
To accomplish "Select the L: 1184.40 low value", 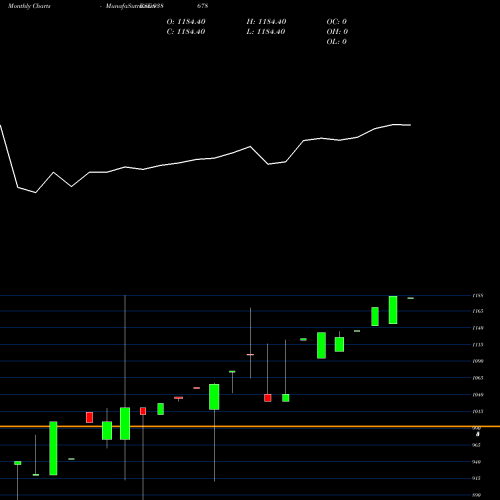I will (266, 32).
